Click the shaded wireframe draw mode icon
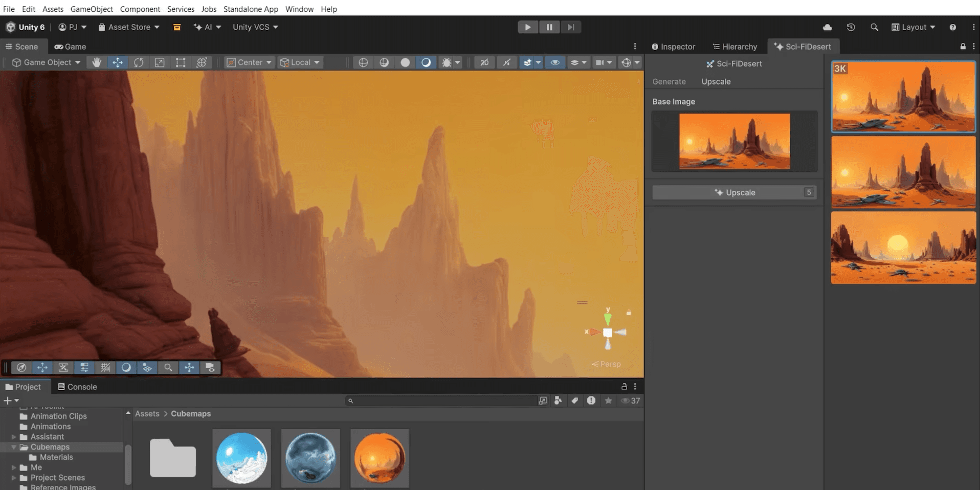The height and width of the screenshot is (490, 980). click(x=384, y=62)
